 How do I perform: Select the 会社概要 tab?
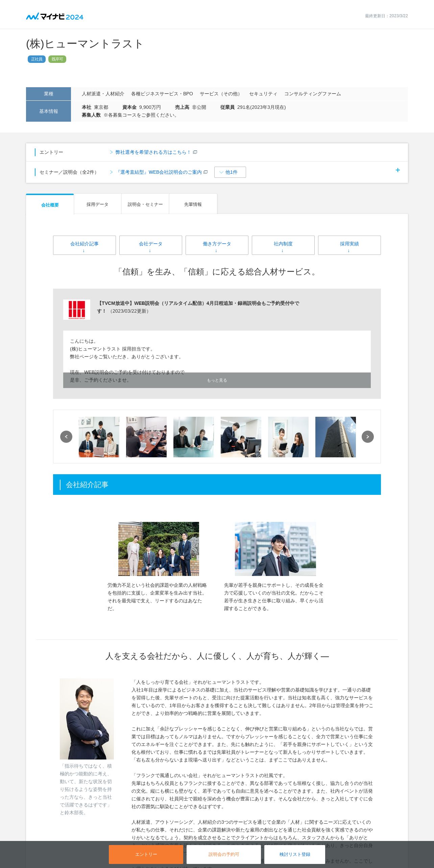(50, 204)
